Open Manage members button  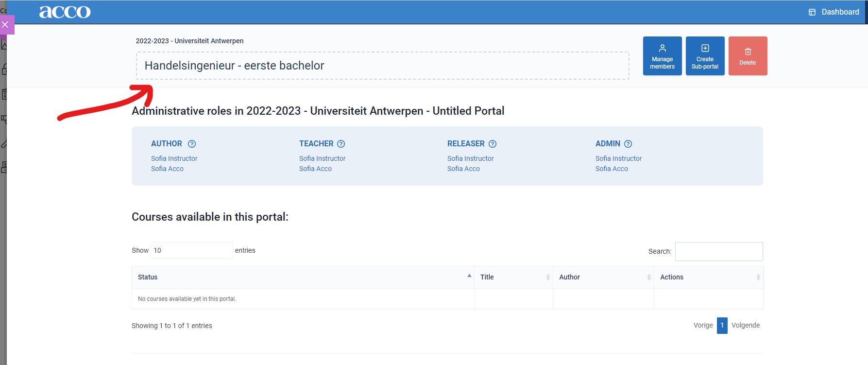click(x=662, y=56)
